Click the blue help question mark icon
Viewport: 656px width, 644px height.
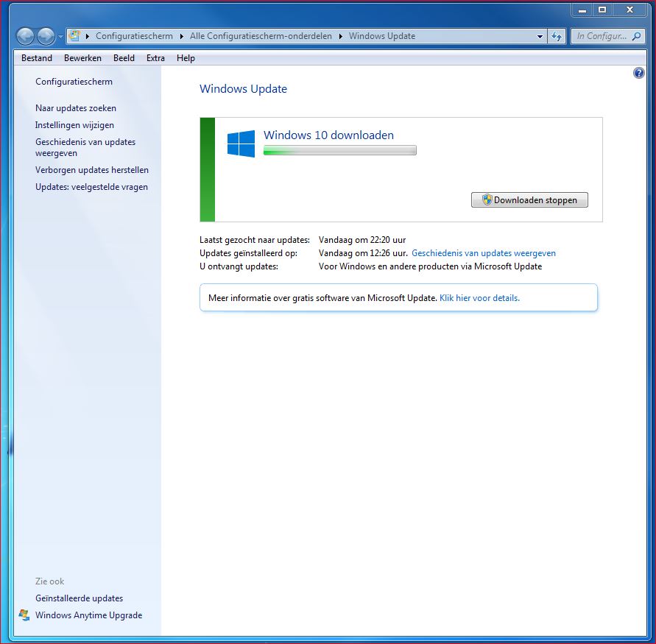[x=639, y=73]
